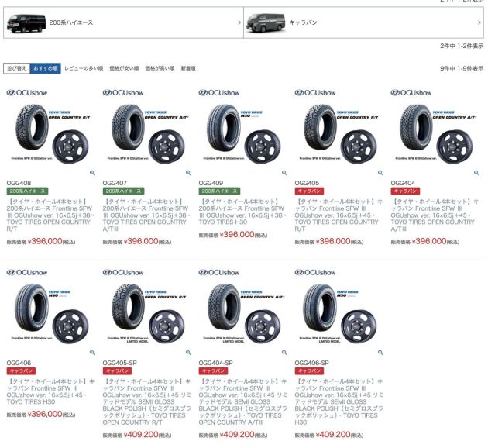Sort products by 価格が高い順
The image size is (488, 448).
click(160, 68)
